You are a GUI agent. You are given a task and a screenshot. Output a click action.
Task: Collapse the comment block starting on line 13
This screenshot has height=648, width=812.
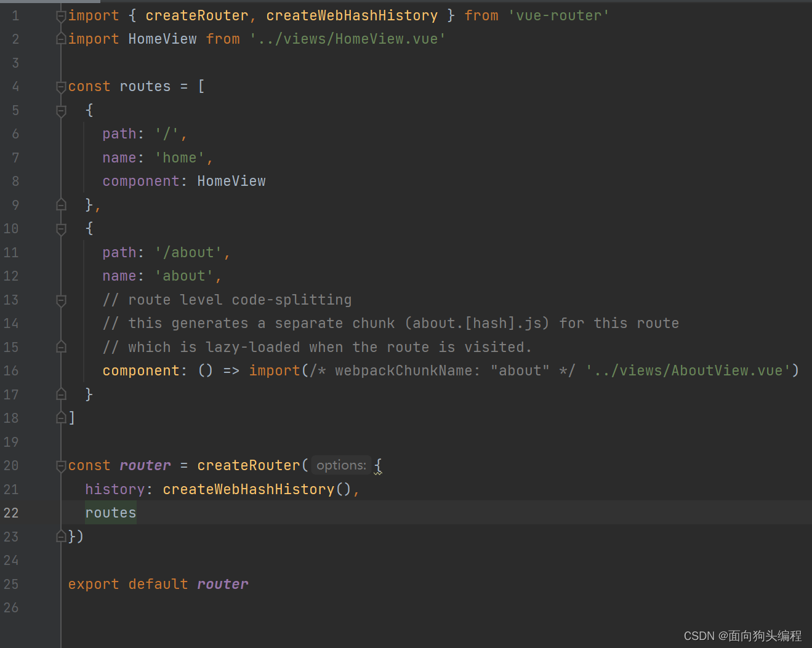pyautogui.click(x=61, y=300)
